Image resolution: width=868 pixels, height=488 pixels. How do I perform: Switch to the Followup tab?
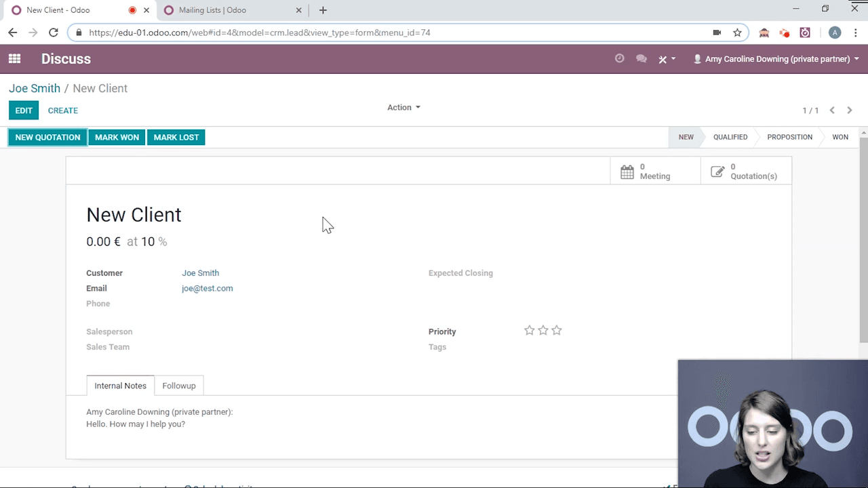pos(179,386)
